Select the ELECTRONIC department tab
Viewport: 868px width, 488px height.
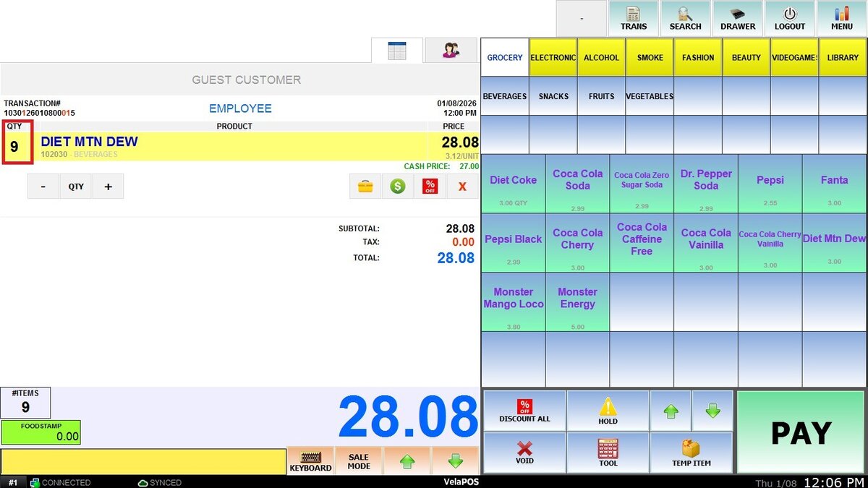[553, 58]
